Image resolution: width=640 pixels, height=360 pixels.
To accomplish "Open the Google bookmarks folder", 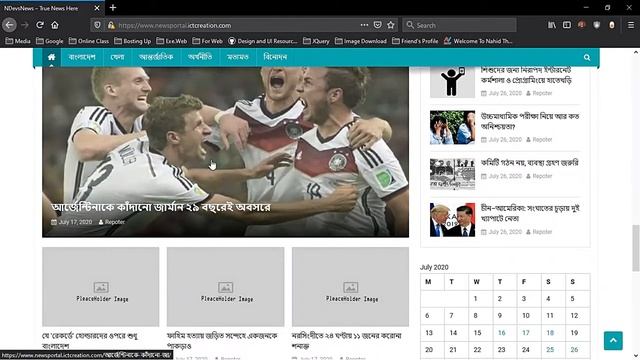I will [x=50, y=41].
